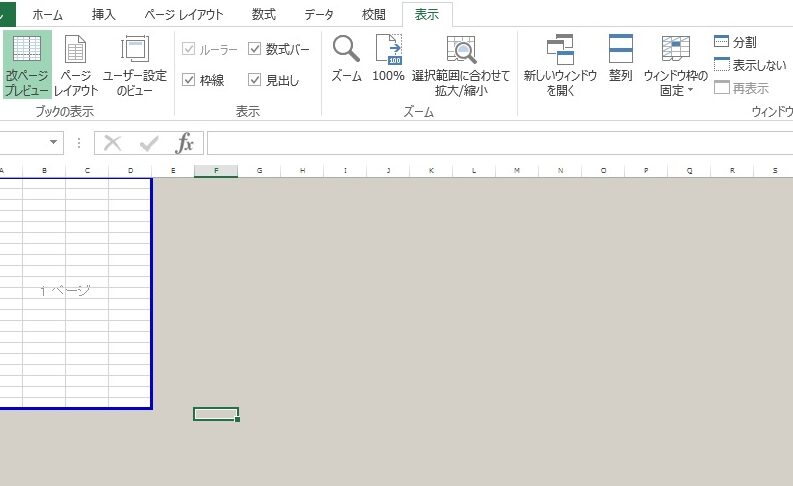Toggle the Headings (見出し) checkbox
793x486 pixels.
(254, 80)
